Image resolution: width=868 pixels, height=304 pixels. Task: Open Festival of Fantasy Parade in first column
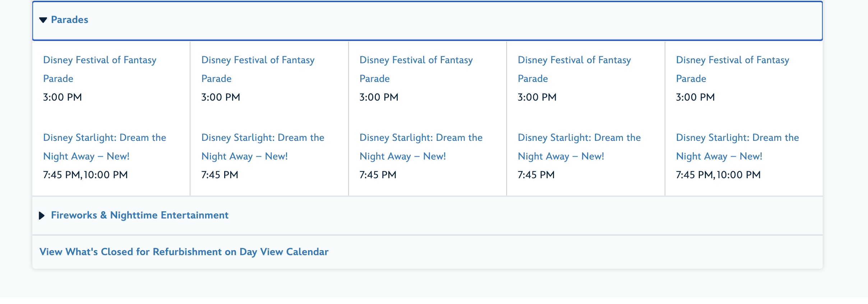click(100, 60)
